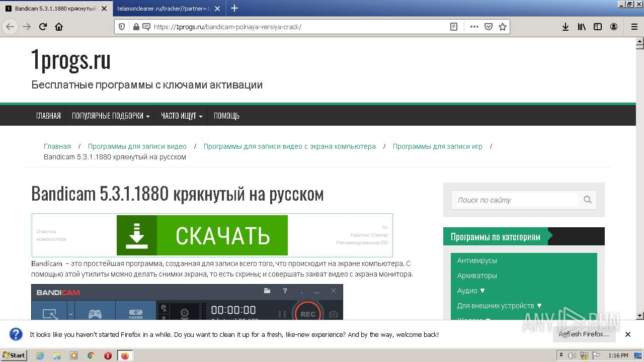Go back with the browser back arrow
Screen dimensions: 644x362
10,27
